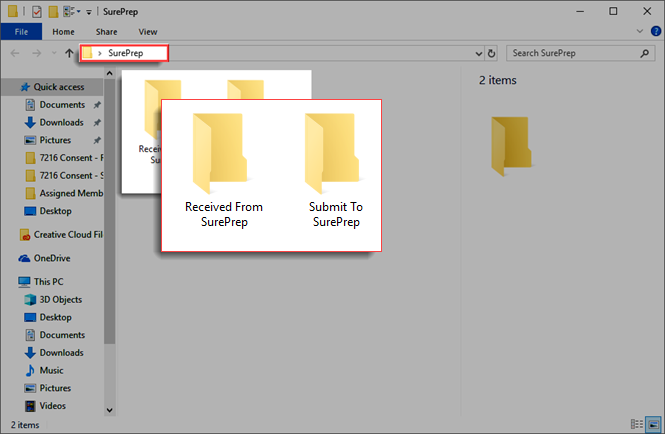Minimize the SurePrep window
The height and width of the screenshot is (434, 665).
point(580,11)
